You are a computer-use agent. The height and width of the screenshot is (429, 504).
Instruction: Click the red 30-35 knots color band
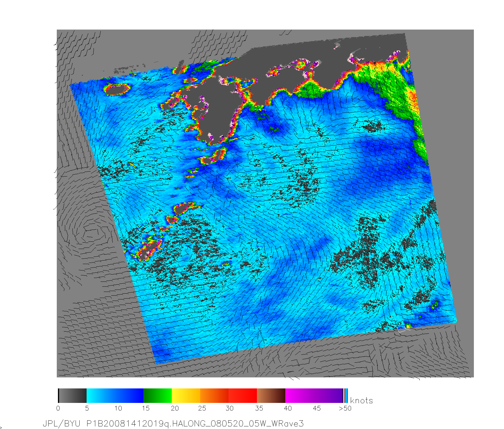coord(243,396)
